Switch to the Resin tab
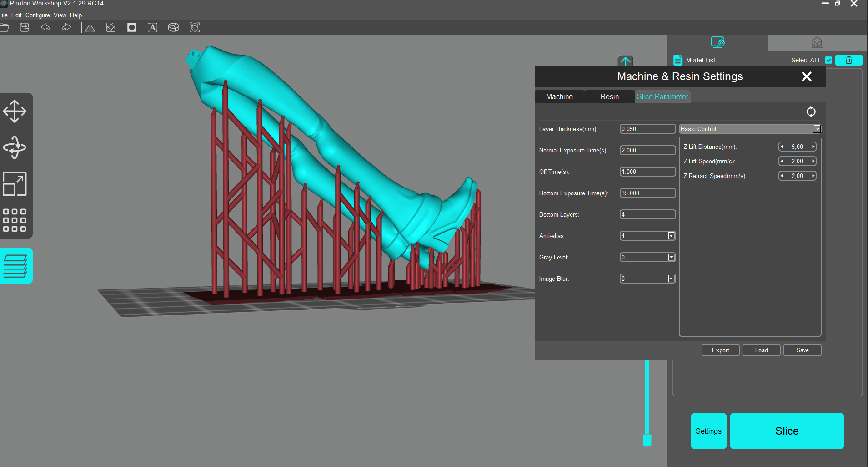Viewport: 868px width, 467px height. pos(609,96)
